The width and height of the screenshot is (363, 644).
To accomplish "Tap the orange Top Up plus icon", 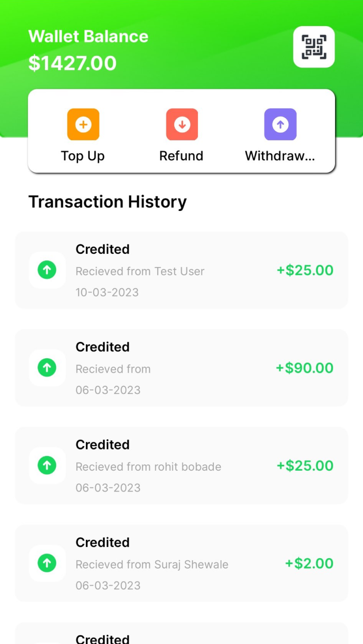I will (x=83, y=125).
